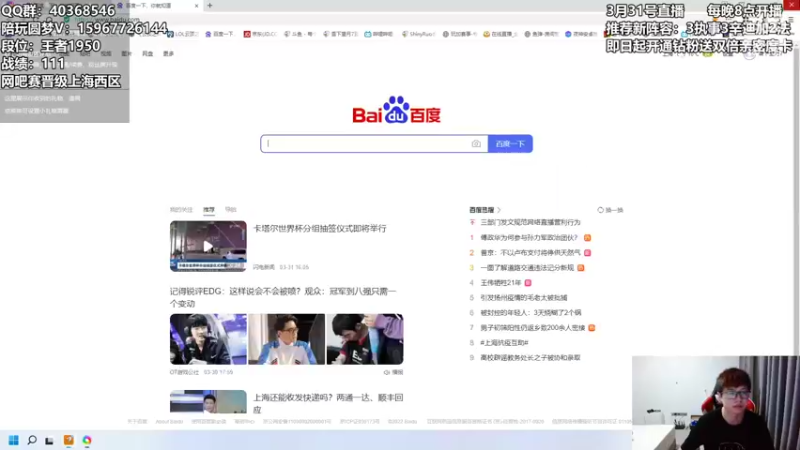This screenshot has width=800, height=450.
Task: Open hot search 王伟牺牲21年
Action: coord(501,283)
